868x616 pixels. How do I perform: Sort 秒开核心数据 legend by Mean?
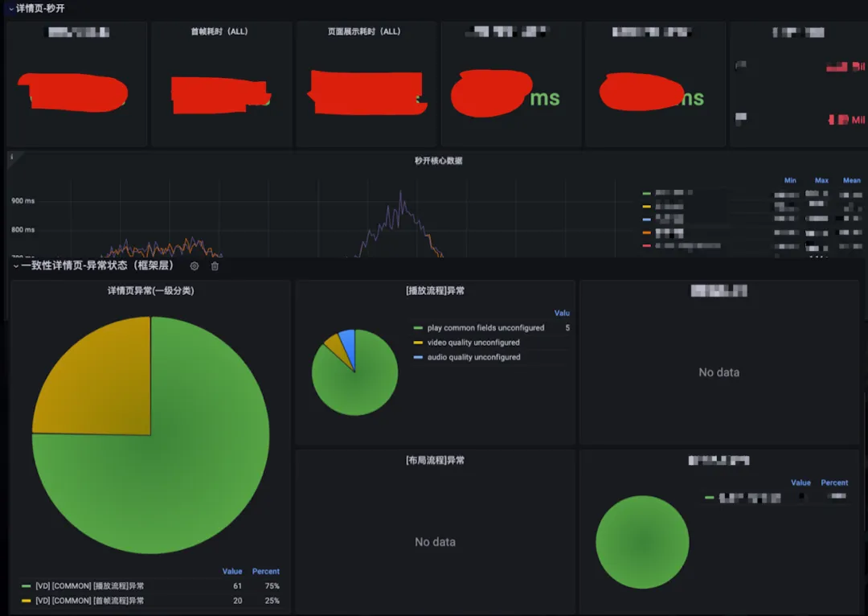tap(852, 181)
